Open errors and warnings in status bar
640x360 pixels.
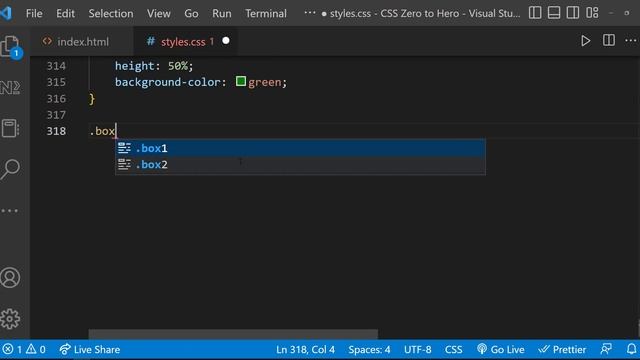[x=24, y=350]
